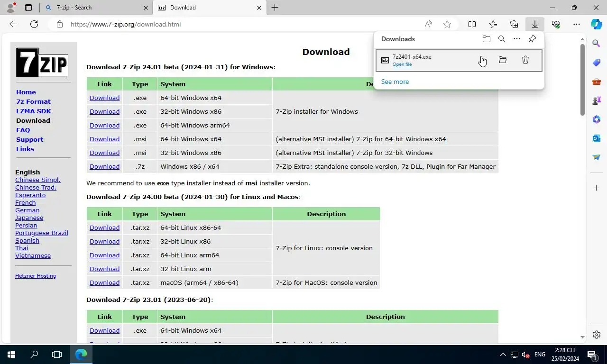Go back with the browser arrow
This screenshot has height=364, width=607.
pos(13,24)
